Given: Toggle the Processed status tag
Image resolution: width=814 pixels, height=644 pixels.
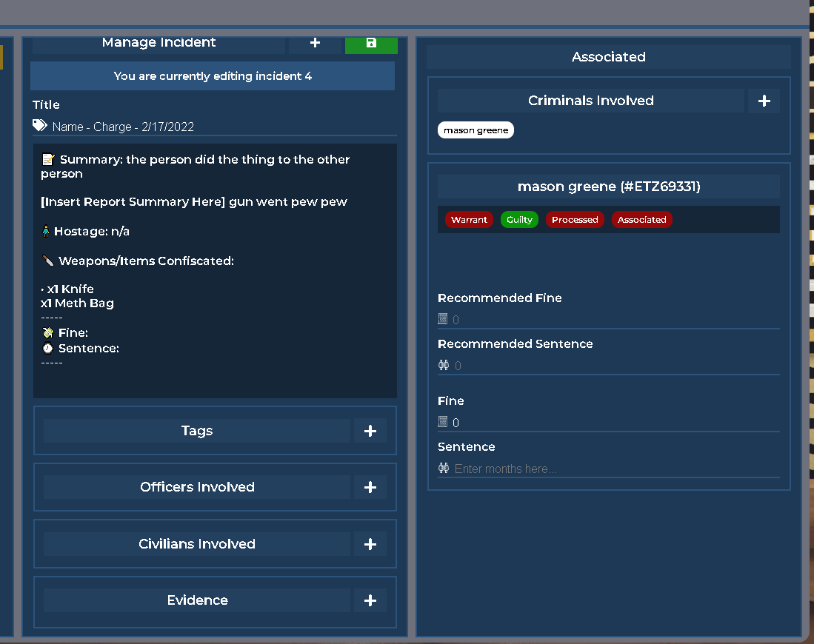Looking at the screenshot, I should click(575, 220).
